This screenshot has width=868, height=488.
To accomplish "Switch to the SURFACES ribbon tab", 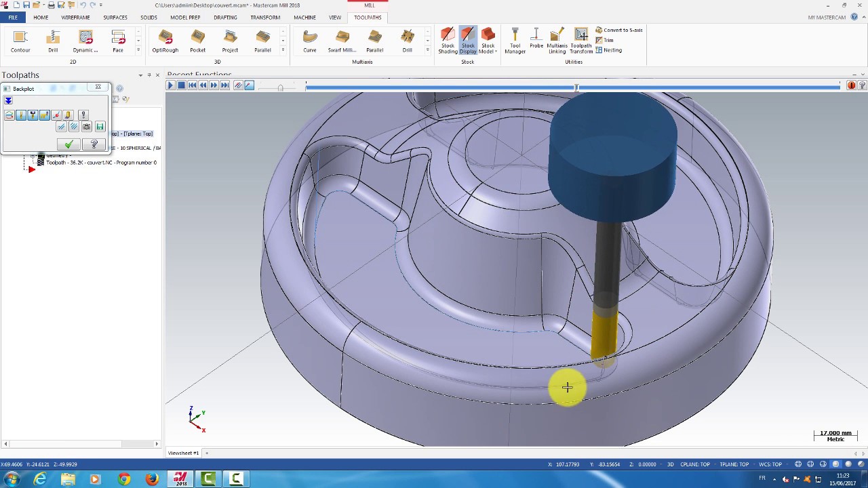I will tap(115, 17).
